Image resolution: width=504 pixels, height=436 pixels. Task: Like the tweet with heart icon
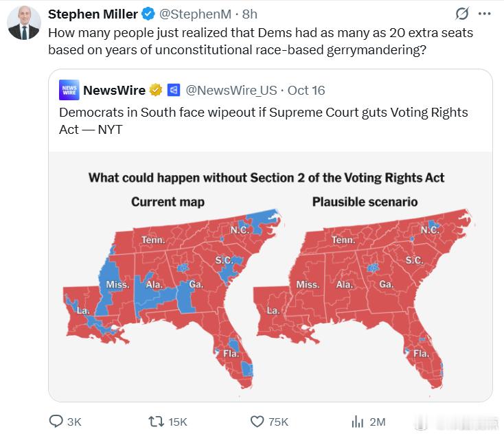[x=257, y=421]
